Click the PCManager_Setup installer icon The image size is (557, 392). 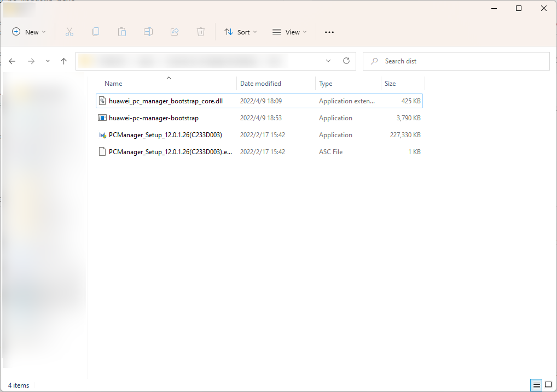(102, 135)
